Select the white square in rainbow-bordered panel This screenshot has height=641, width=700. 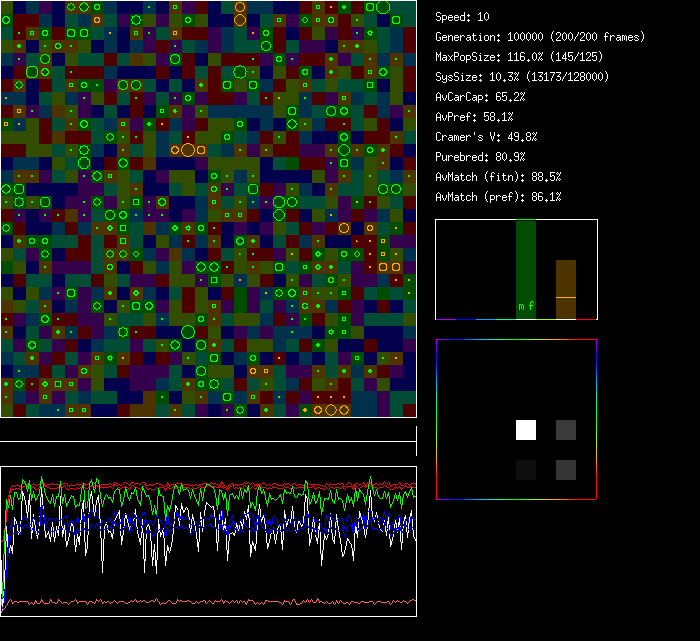[526, 430]
